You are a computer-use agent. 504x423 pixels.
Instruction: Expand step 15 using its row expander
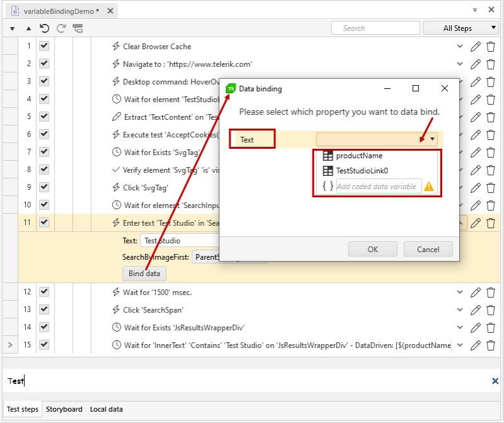(x=10, y=345)
